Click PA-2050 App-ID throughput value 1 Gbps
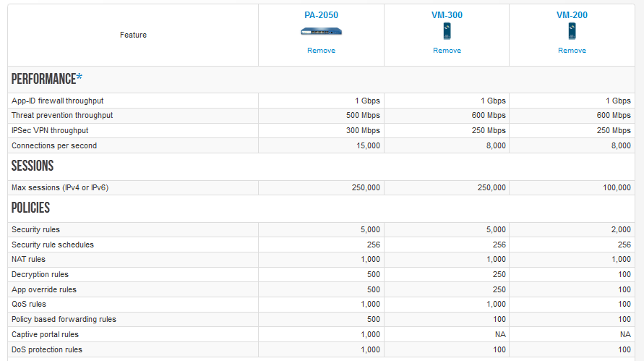This screenshot has width=644, height=361. (x=368, y=101)
